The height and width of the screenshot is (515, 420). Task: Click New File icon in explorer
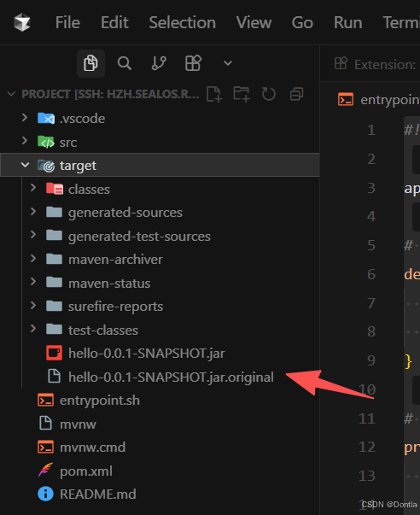click(214, 94)
